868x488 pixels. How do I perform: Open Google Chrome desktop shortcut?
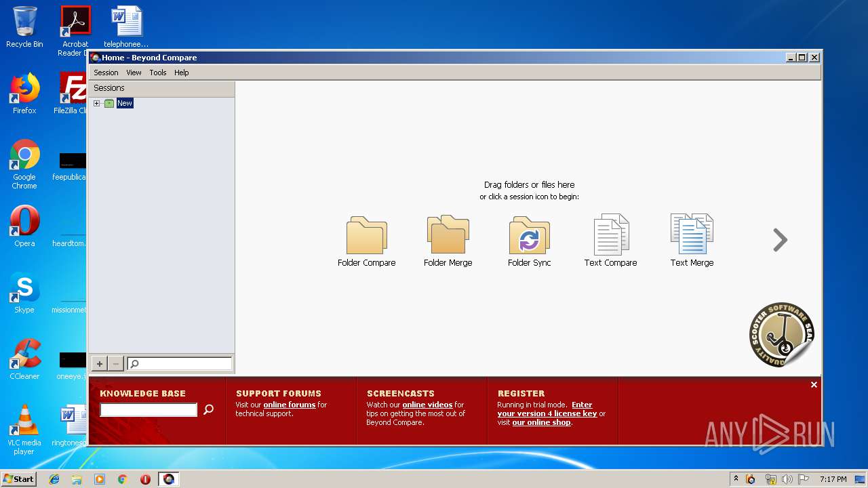click(24, 164)
